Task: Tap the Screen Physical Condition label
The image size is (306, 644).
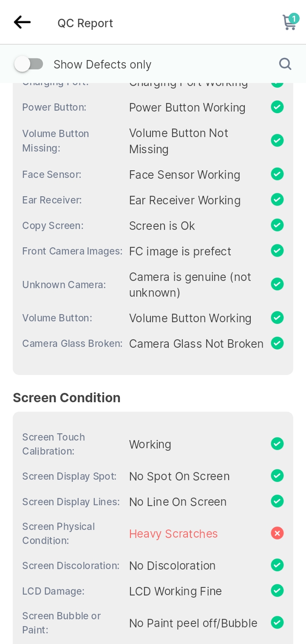Action: 59,533
